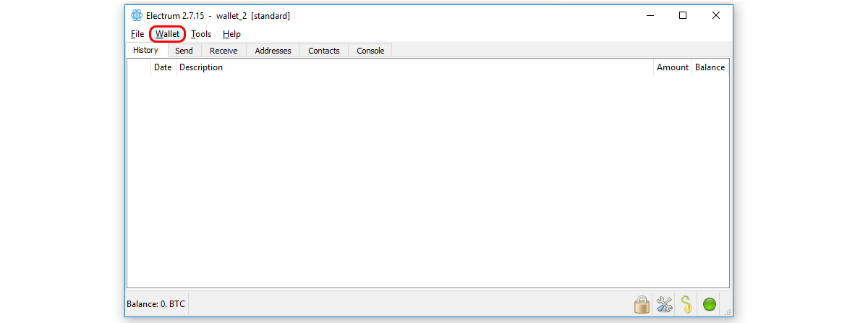Click the Balance: 0. BTC status text
This screenshot has width=868, height=323.
point(156,304)
